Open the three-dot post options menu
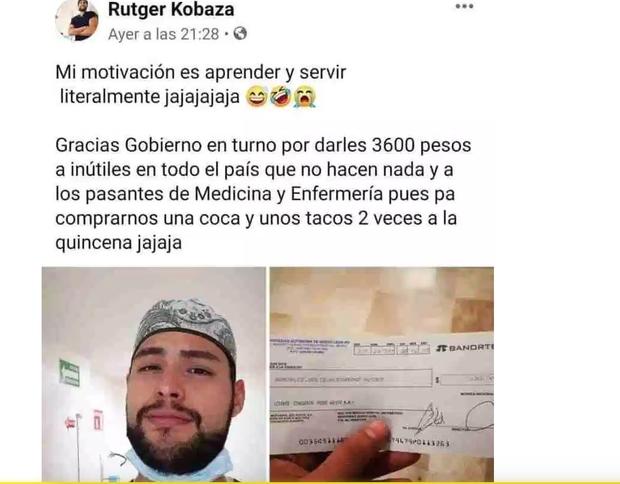This screenshot has width=620, height=484. coord(464,6)
